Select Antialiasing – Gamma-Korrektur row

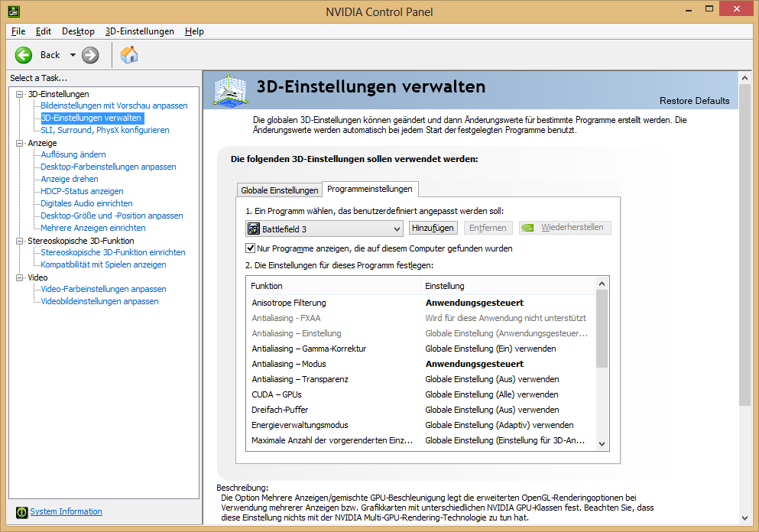coord(420,349)
